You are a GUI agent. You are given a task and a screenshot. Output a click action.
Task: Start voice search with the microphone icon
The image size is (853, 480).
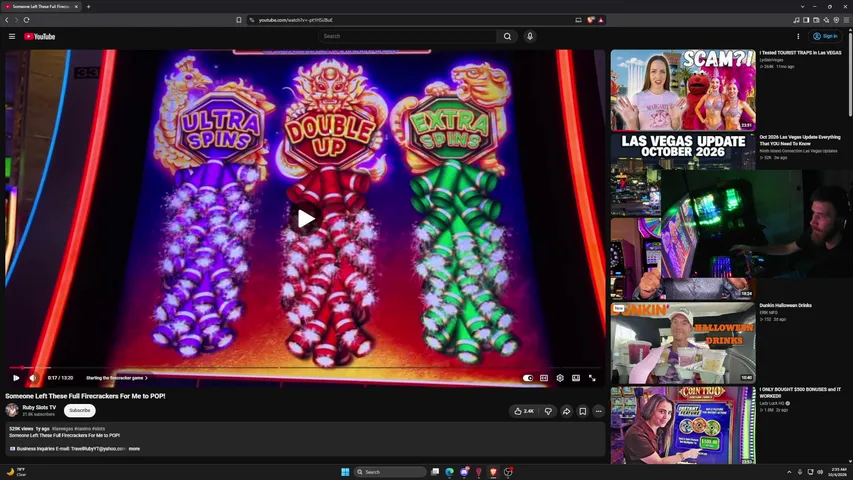[529, 36]
